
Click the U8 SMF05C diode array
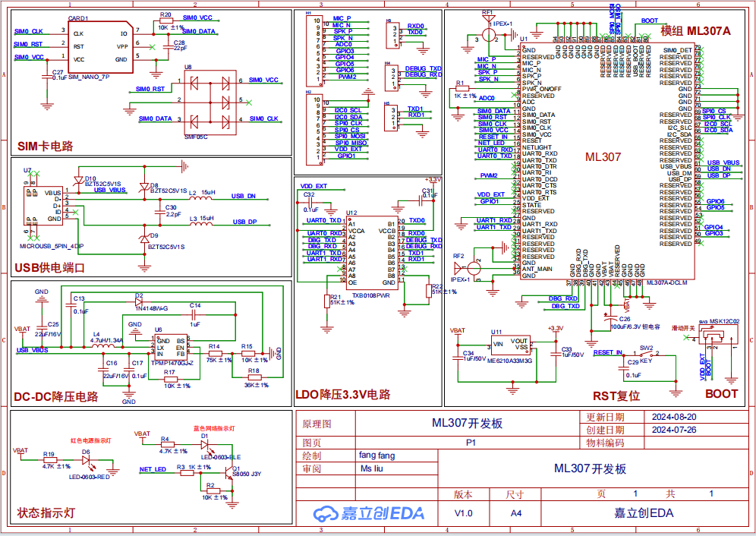coord(209,102)
